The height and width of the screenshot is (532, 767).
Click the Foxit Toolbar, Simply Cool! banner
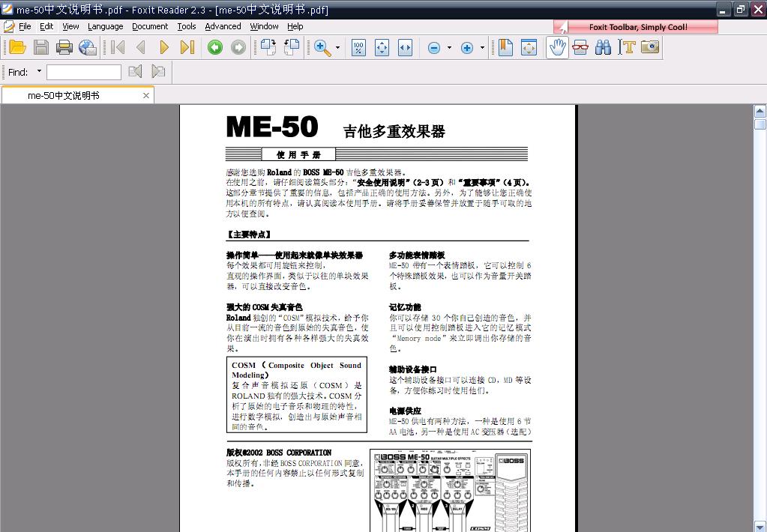click(x=636, y=27)
